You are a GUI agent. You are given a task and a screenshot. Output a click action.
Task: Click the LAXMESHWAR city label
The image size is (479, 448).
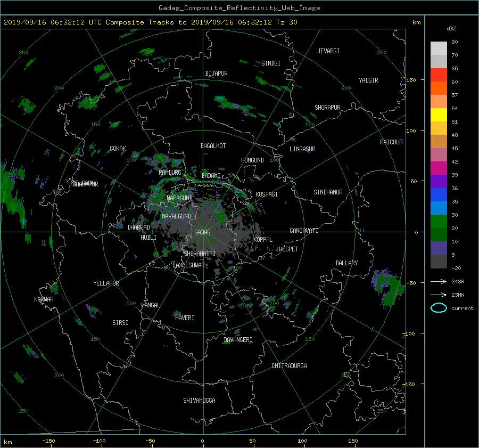[x=188, y=265]
